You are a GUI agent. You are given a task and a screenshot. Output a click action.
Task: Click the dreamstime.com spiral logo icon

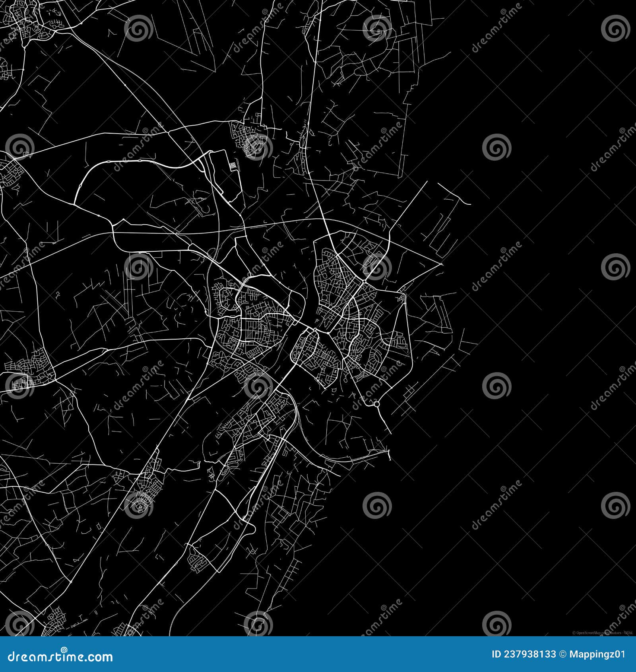64,649
